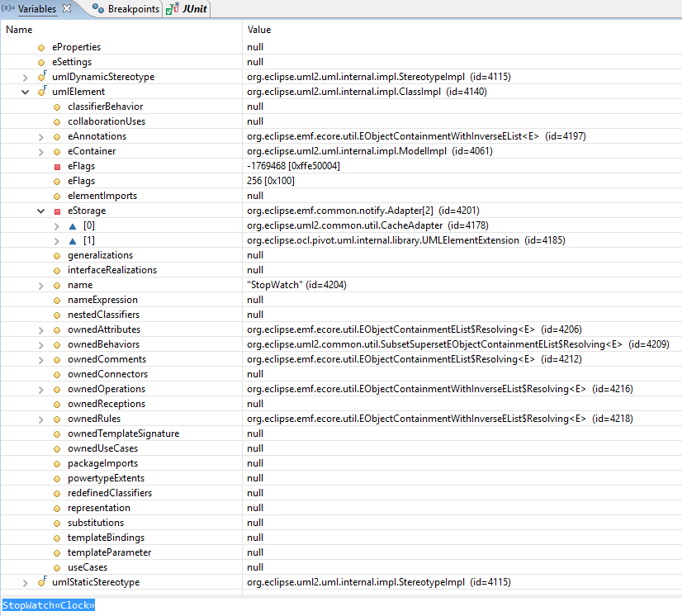Click the umlDynamicStereotype final field icon
This screenshot has width=682, height=616.
pyautogui.click(x=42, y=77)
